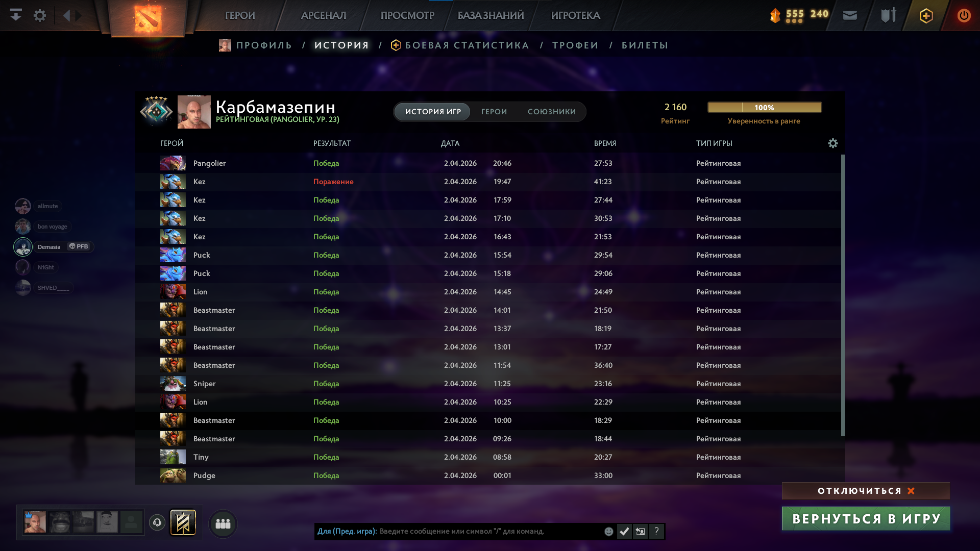This screenshot has width=980, height=551.
Task: Click ВЕРНУТЬСЯ В ИГРУ button
Action: tap(866, 519)
